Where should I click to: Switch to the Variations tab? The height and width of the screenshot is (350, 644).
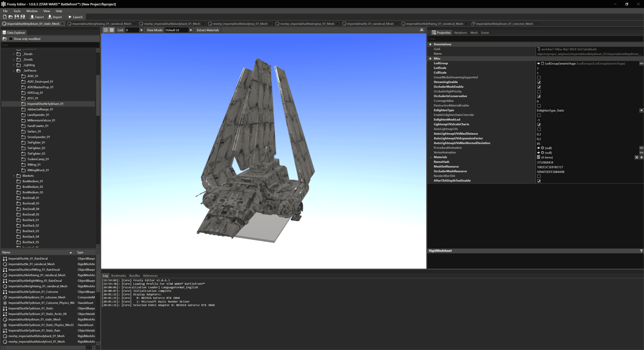(x=460, y=33)
